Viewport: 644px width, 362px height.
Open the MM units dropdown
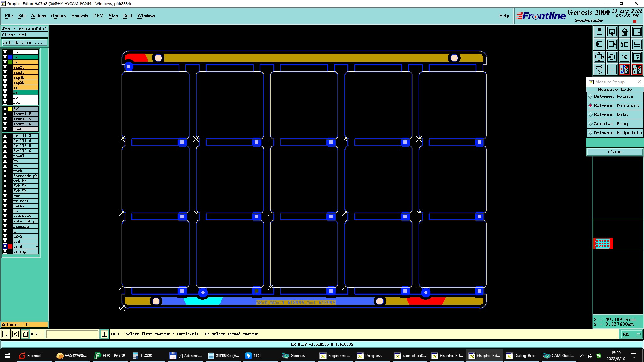[x=631, y=334]
